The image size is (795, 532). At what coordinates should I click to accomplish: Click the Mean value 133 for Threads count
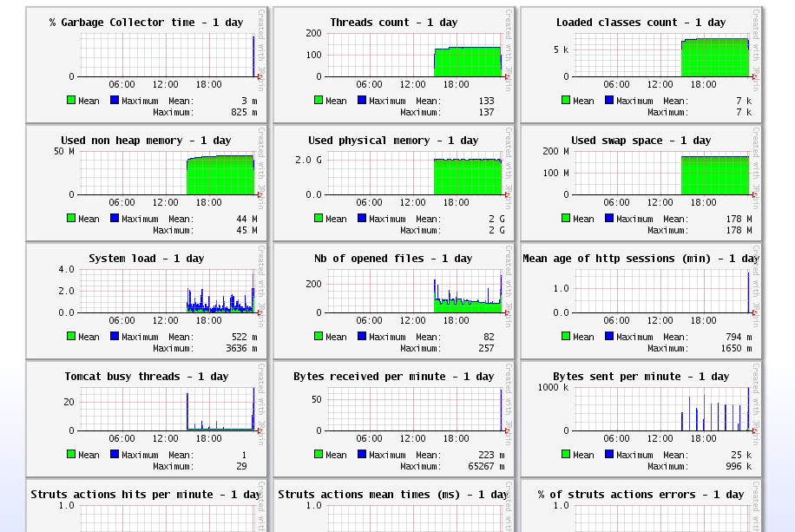(x=486, y=101)
